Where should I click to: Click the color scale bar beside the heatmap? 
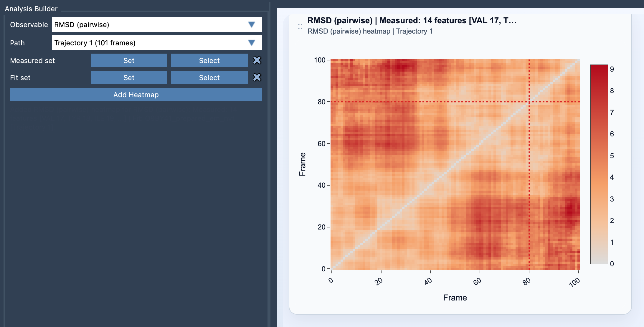point(599,165)
